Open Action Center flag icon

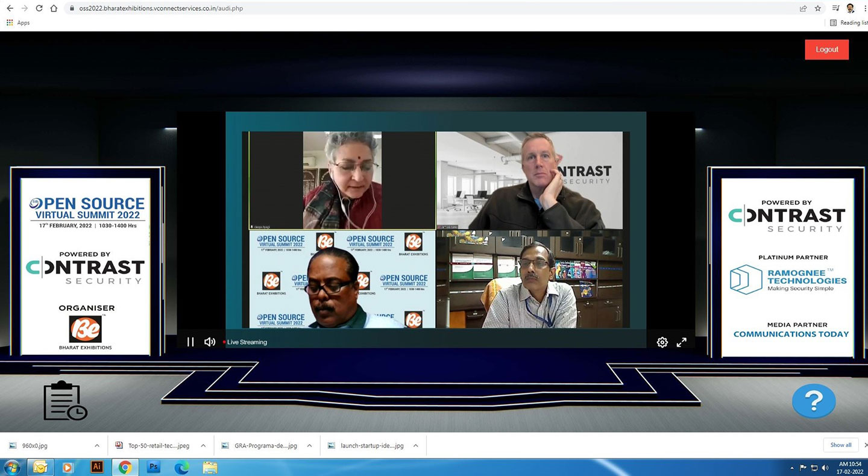pyautogui.click(x=803, y=468)
